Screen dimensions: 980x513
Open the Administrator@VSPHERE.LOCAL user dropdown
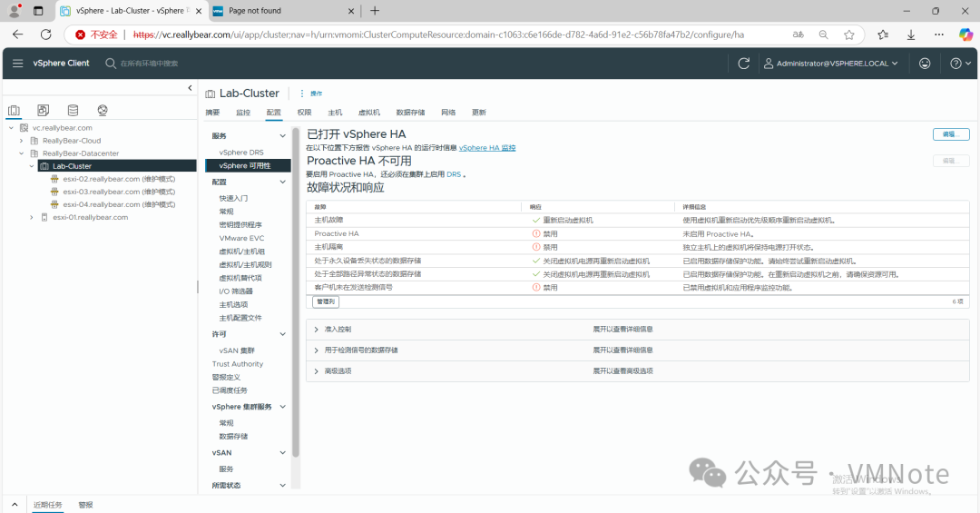(831, 64)
